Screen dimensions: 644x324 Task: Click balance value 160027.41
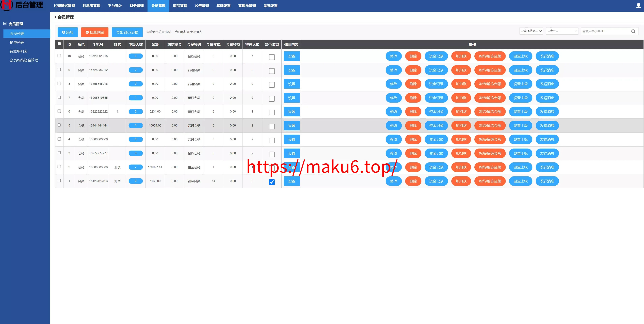(155, 167)
